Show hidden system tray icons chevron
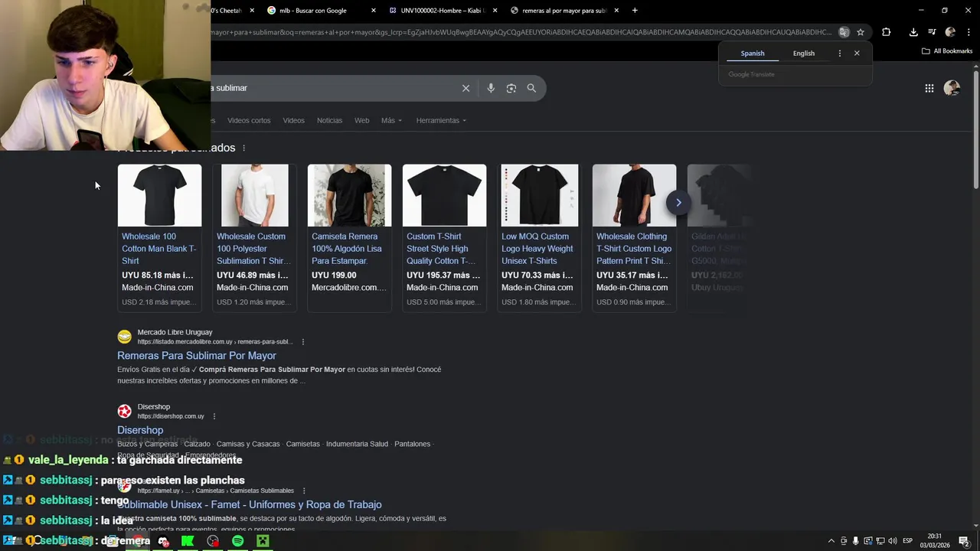Screen dimensions: 980x551 [x=831, y=541]
